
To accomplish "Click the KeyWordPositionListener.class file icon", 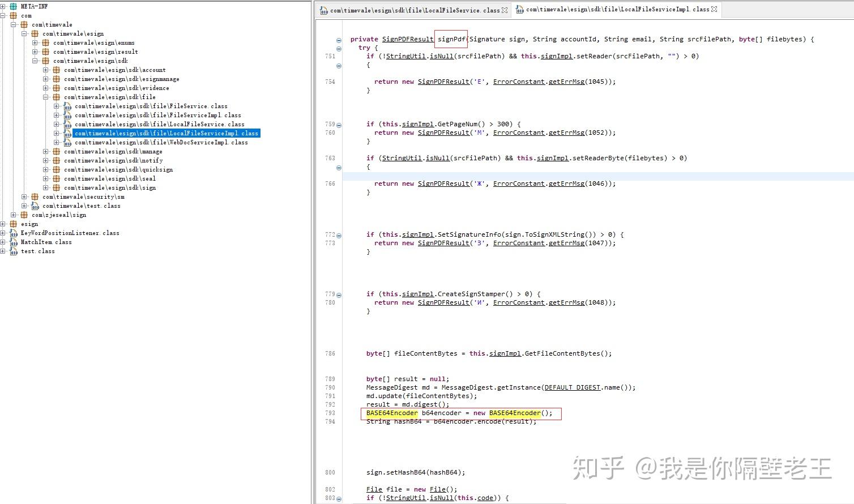I will tap(13, 233).
